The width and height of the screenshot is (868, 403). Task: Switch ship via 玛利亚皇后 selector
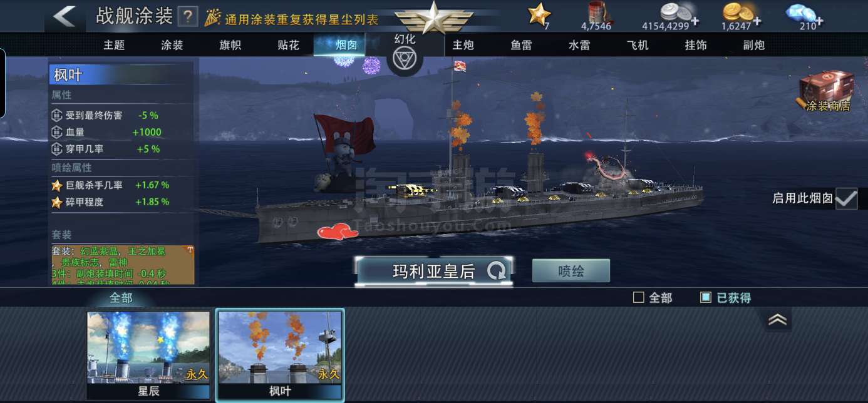coord(434,271)
